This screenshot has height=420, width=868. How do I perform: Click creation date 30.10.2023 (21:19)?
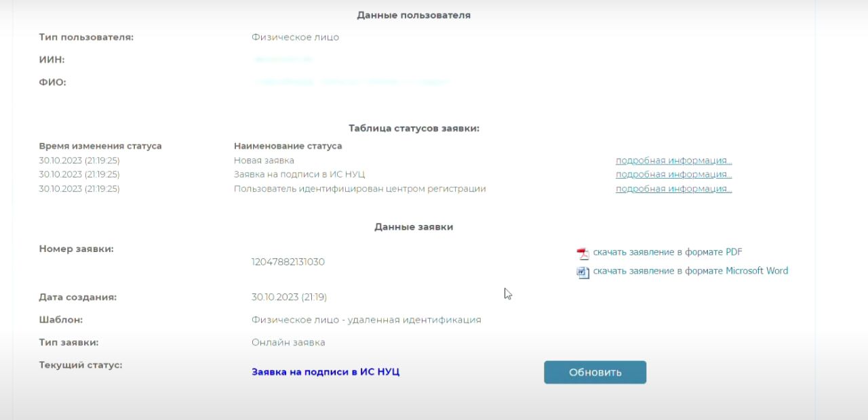(x=289, y=297)
